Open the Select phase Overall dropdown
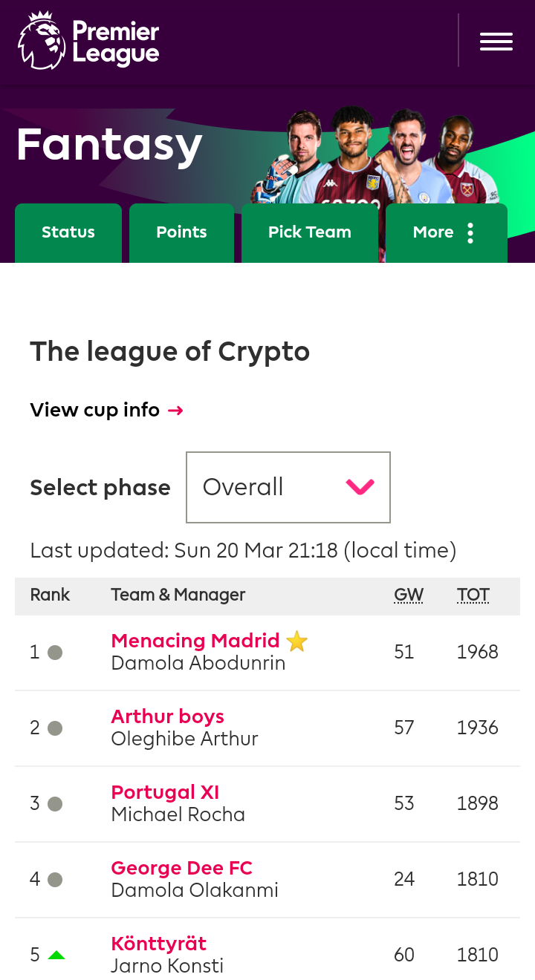This screenshot has width=535, height=980. (x=288, y=487)
